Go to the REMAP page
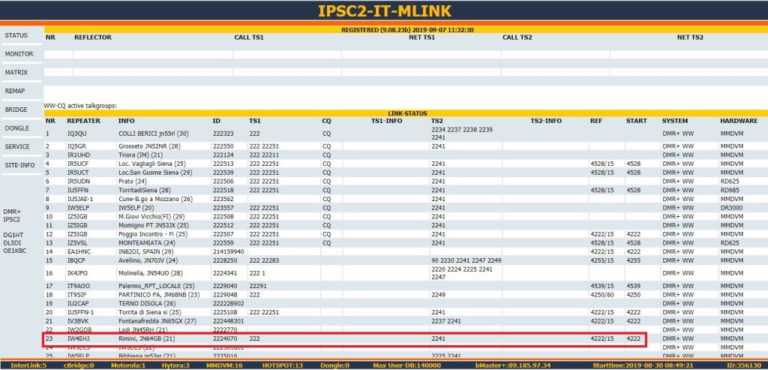 [x=15, y=91]
